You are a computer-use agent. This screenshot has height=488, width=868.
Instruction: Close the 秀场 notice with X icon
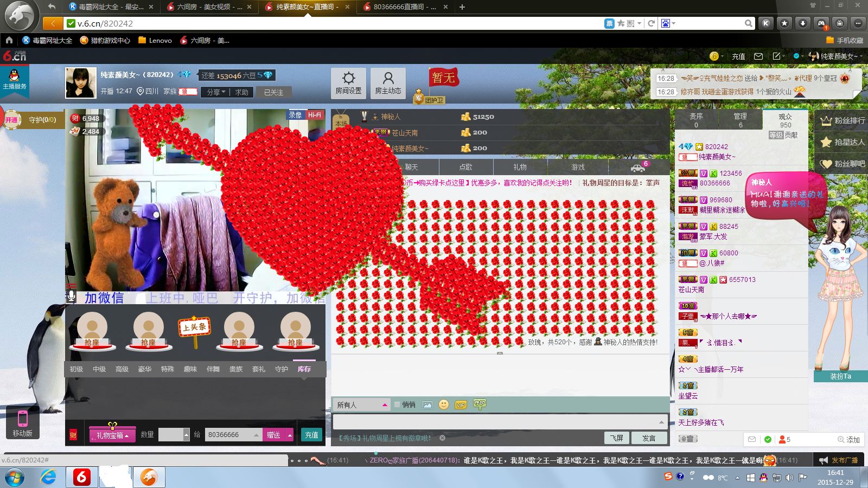coord(442,438)
